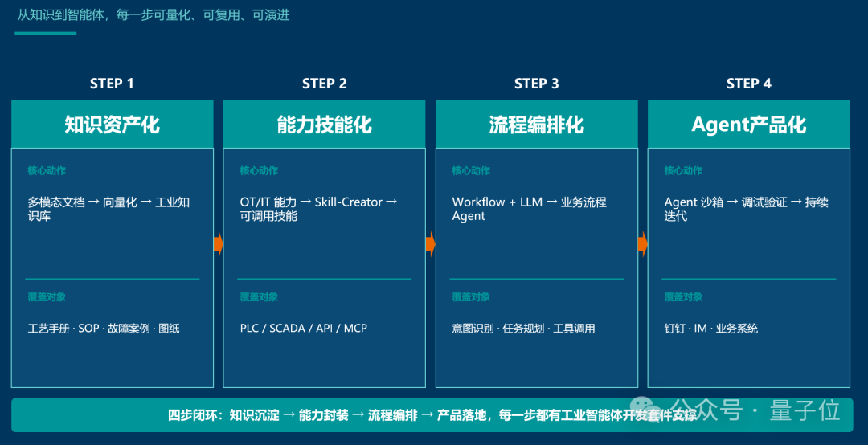Screen dimensions: 868x445
Task: Click the "知识资产化" card header
Action: tap(113, 125)
